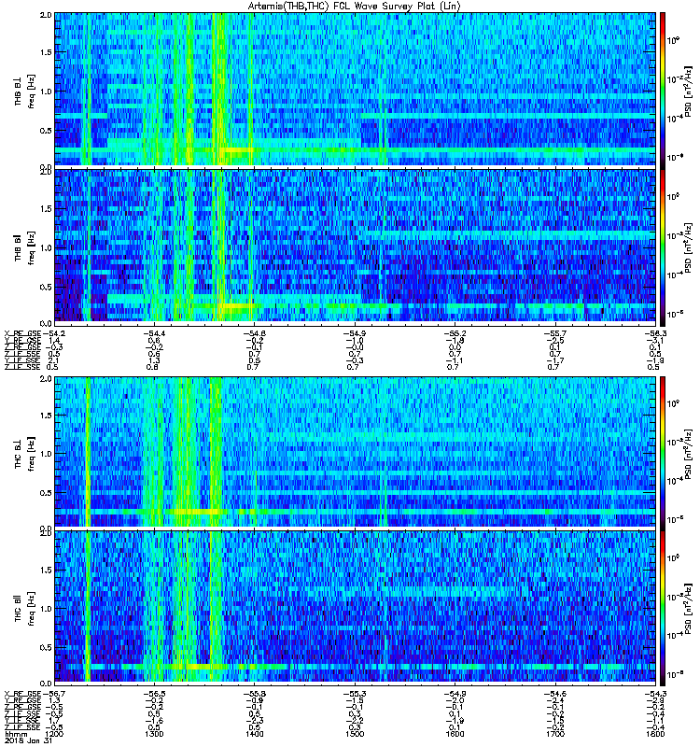Click the 2.0 frequency tick of THC B⊥ panel

coord(46,379)
